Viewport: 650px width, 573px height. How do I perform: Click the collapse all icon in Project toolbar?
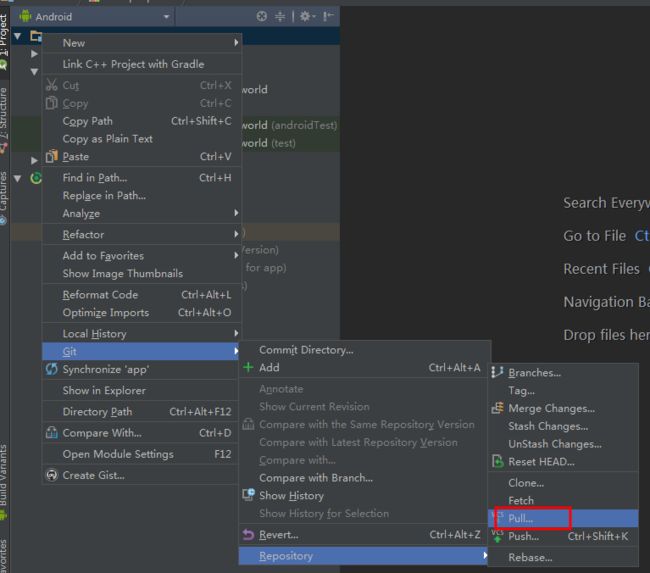point(280,16)
